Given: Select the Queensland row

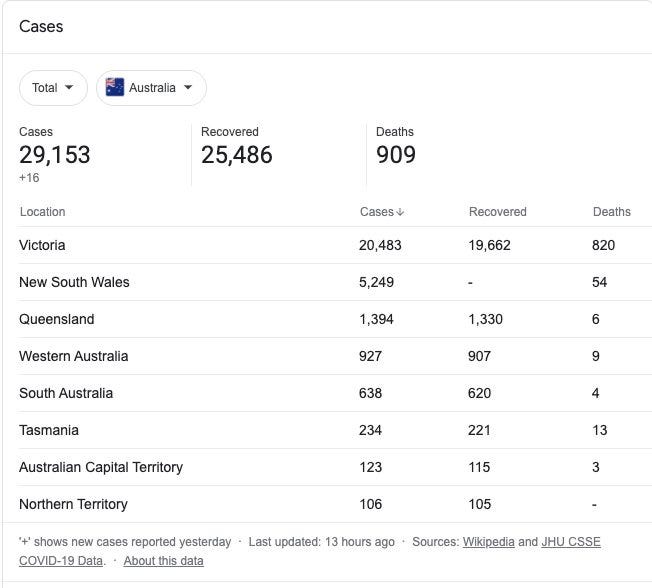Looking at the screenshot, I should click(x=334, y=319).
